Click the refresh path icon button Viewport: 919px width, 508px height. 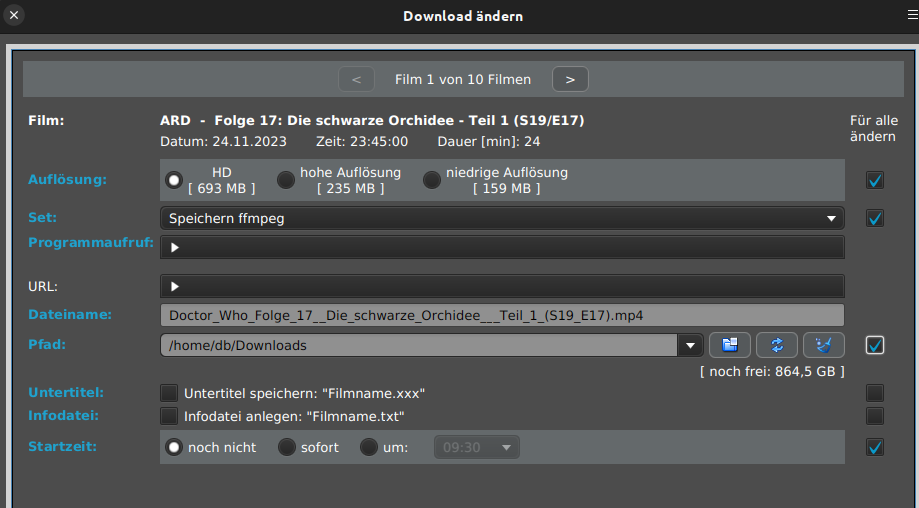[777, 345]
